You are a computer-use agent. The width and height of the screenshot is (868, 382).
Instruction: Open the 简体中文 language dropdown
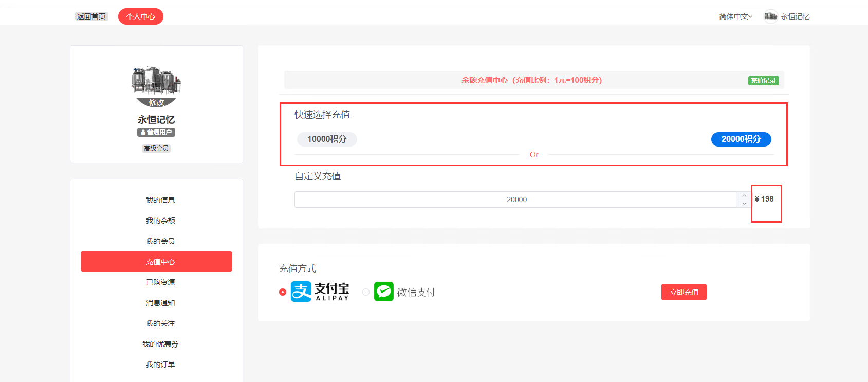tap(735, 16)
